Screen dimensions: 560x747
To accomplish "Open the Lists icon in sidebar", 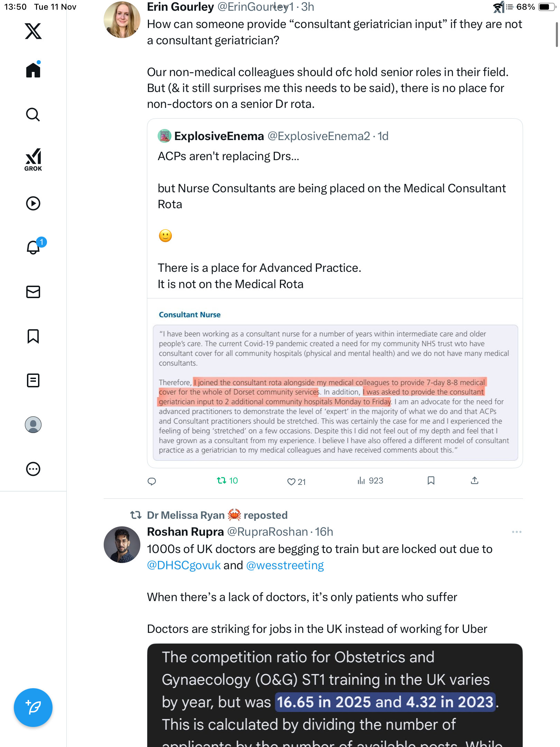I will point(33,380).
